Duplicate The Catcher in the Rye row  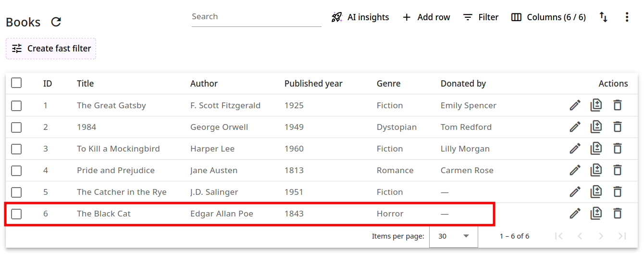[596, 192]
